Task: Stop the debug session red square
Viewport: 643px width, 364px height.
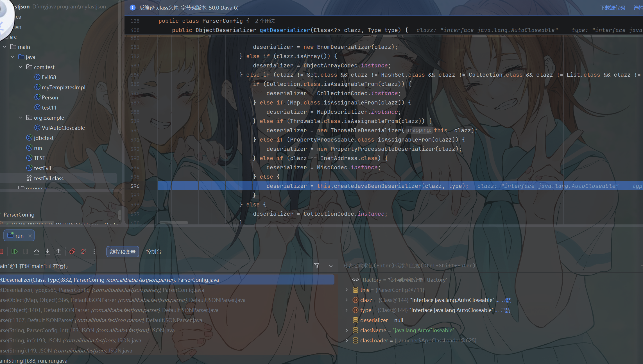Action: click(1, 251)
